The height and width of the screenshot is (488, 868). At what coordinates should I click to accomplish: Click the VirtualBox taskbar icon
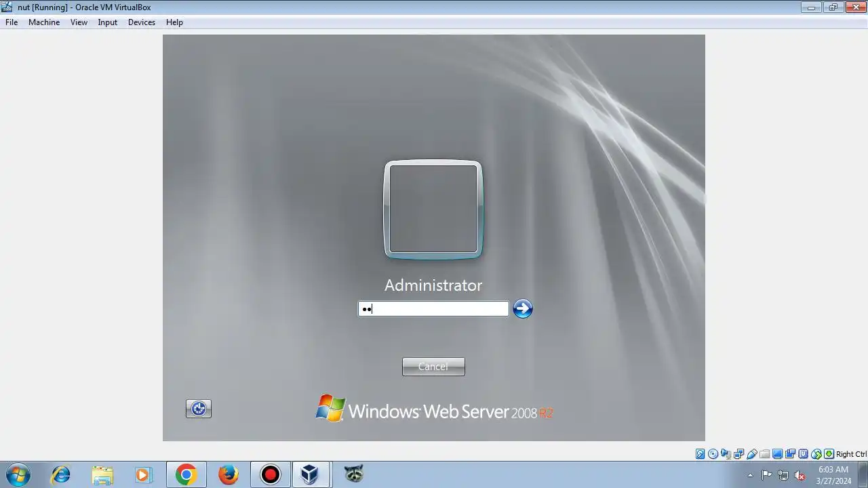point(311,474)
